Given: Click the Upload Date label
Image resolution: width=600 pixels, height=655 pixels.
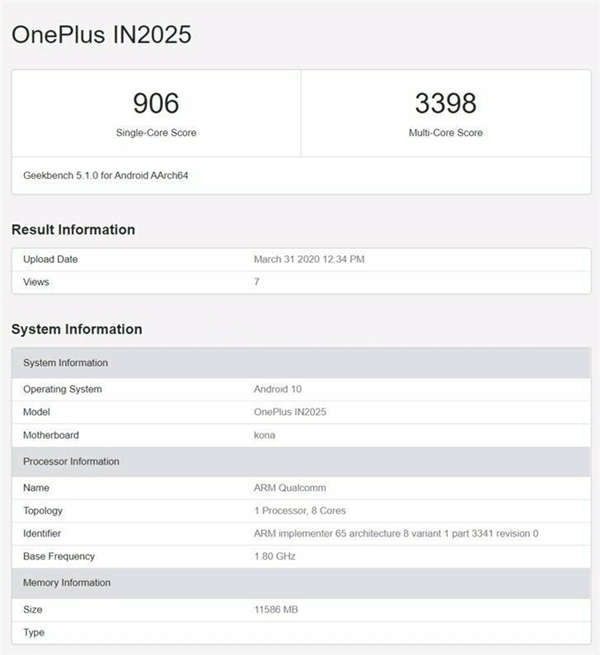Looking at the screenshot, I should (50, 259).
